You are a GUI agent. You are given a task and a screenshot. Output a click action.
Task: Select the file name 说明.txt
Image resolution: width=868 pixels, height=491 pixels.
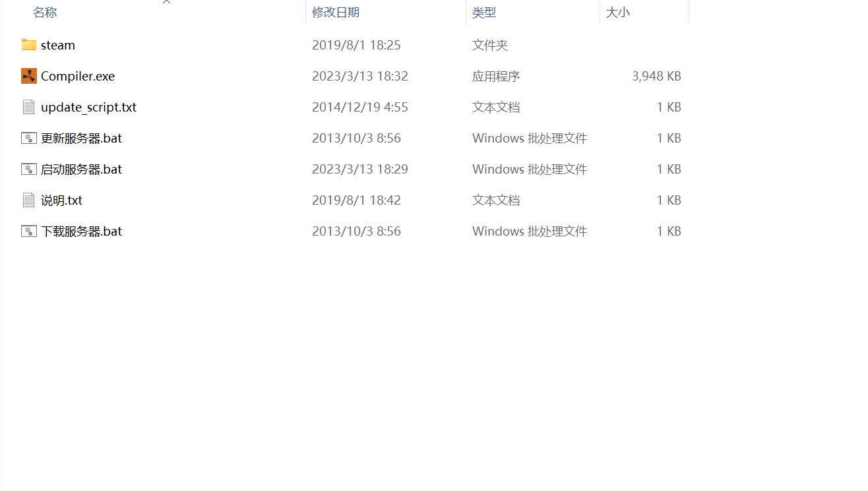tap(62, 200)
